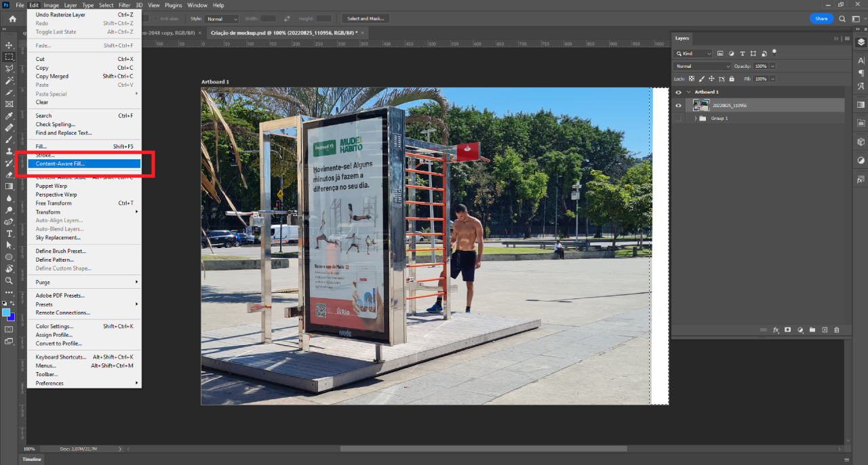Click the background color swatch

coord(12,317)
